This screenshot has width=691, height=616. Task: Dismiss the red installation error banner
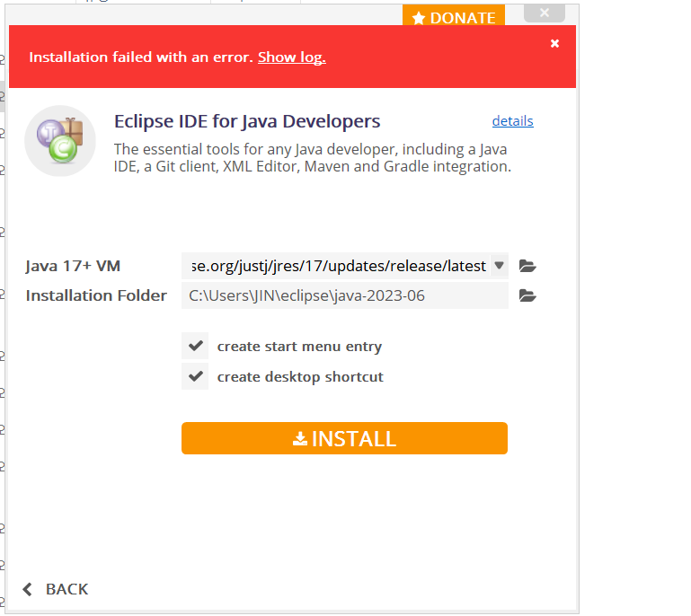coord(554,43)
